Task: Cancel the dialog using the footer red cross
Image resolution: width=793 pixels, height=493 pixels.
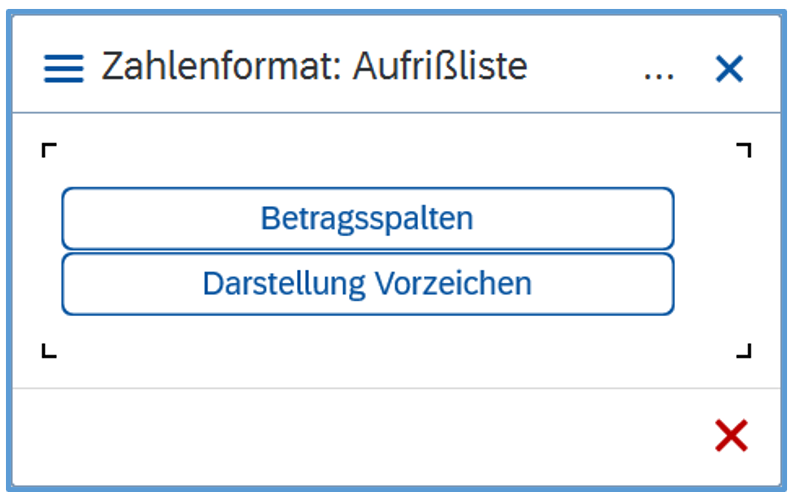Action: pos(731,435)
